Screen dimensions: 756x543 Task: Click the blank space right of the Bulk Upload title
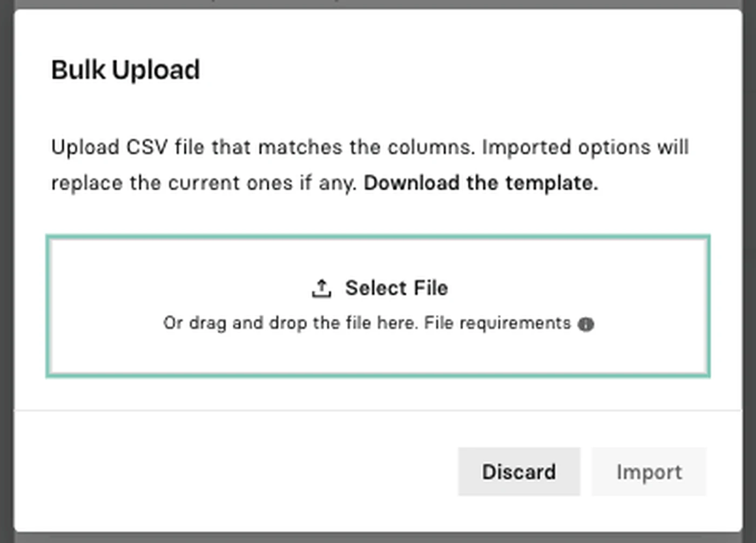click(x=459, y=70)
